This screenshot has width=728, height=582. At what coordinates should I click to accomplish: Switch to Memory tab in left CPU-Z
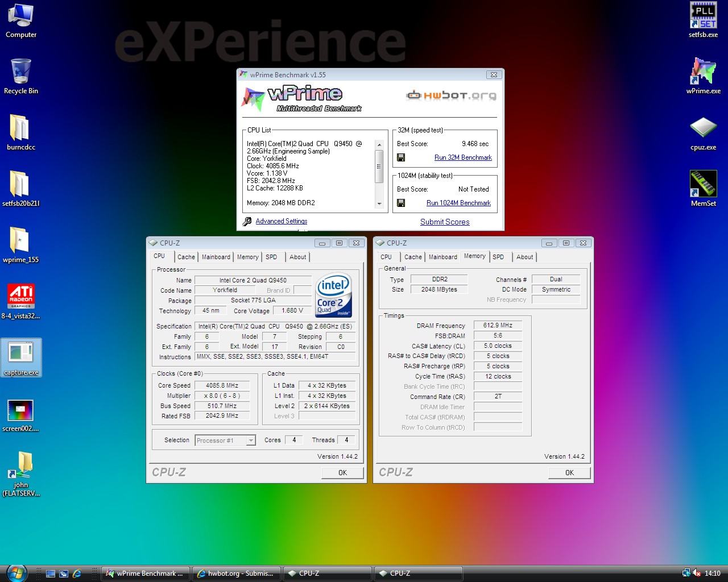(248, 257)
